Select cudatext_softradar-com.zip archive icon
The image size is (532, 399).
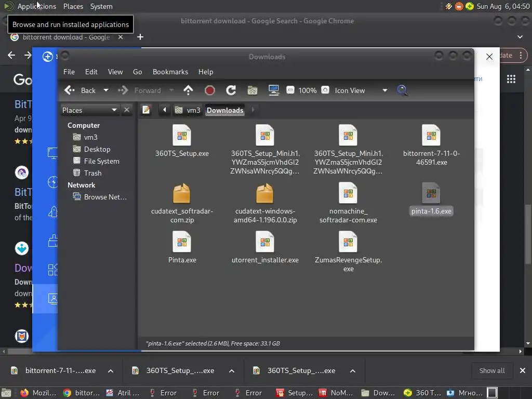pos(182,193)
